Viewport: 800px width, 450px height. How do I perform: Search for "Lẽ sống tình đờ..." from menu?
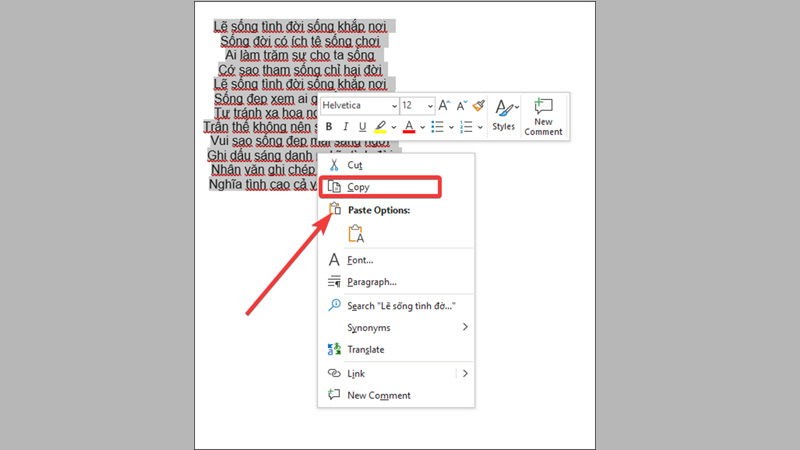pyautogui.click(x=396, y=306)
